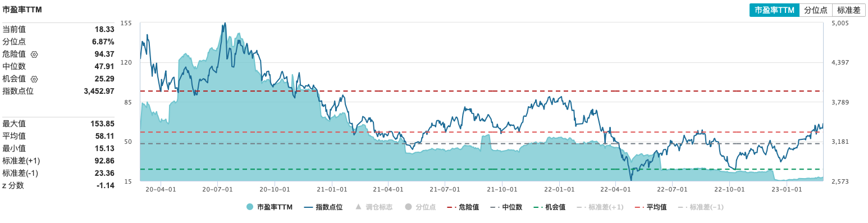The height and width of the screenshot is (223, 868).
Task: Toggle 指数点位 legend line
Action: coord(323,207)
